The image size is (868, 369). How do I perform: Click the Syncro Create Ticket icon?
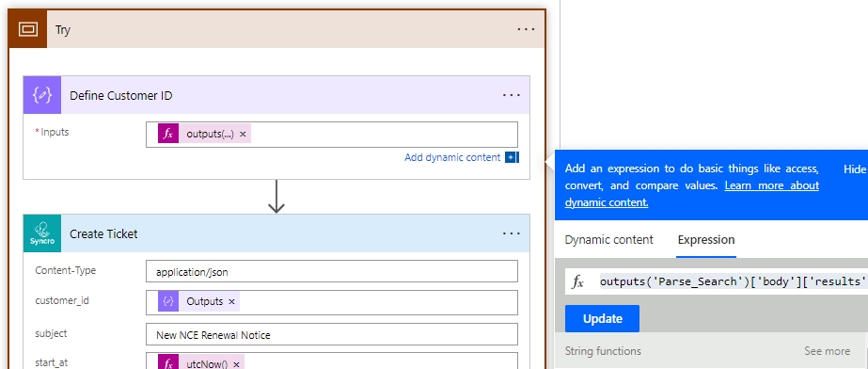click(42, 233)
